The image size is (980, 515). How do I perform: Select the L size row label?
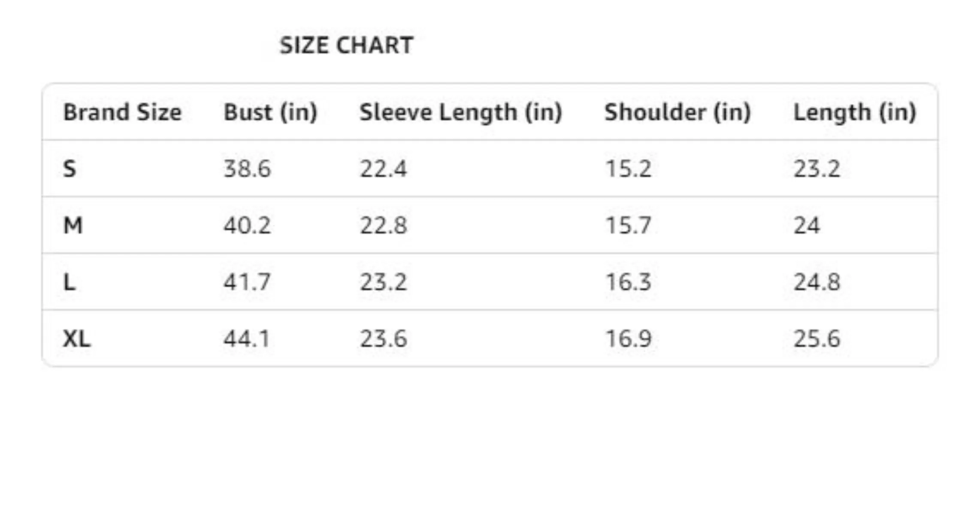click(x=69, y=282)
